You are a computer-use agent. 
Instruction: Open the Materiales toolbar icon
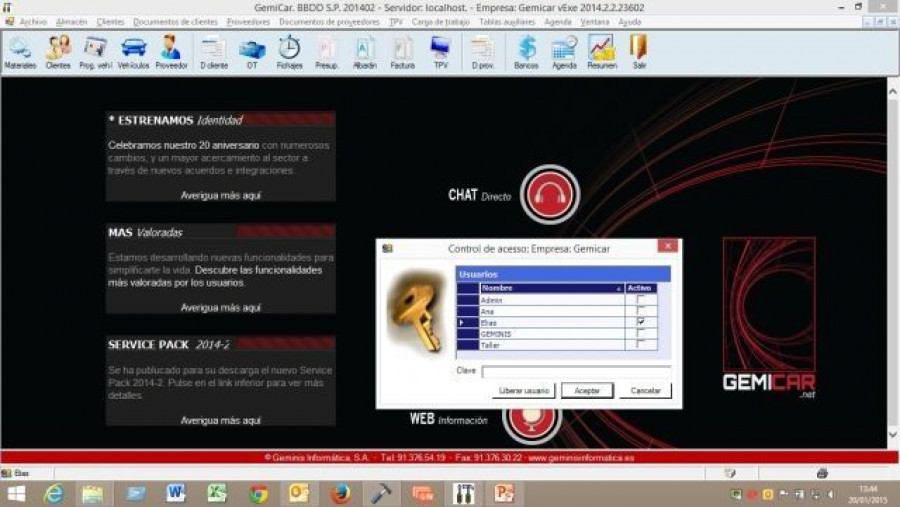(x=20, y=52)
